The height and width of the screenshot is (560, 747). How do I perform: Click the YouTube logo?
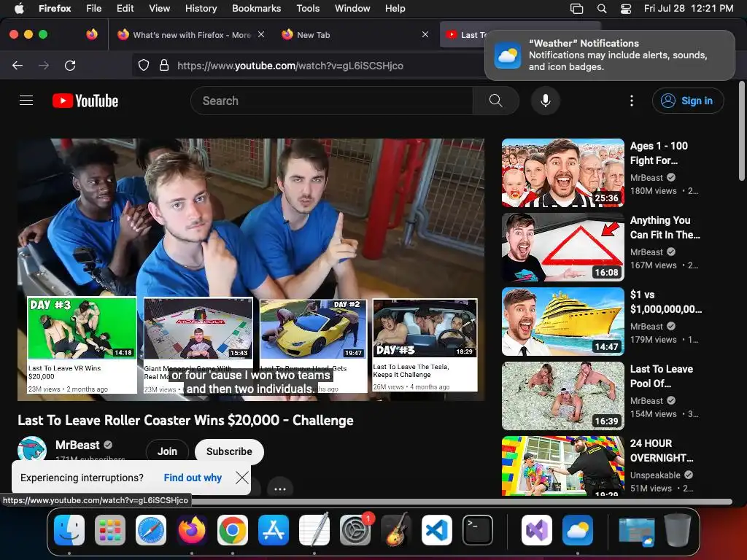[85, 101]
